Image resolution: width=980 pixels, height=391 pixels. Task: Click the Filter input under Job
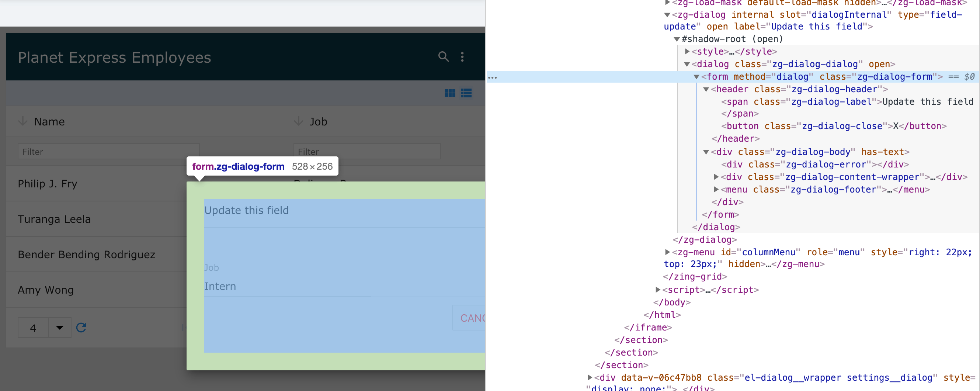point(366,151)
